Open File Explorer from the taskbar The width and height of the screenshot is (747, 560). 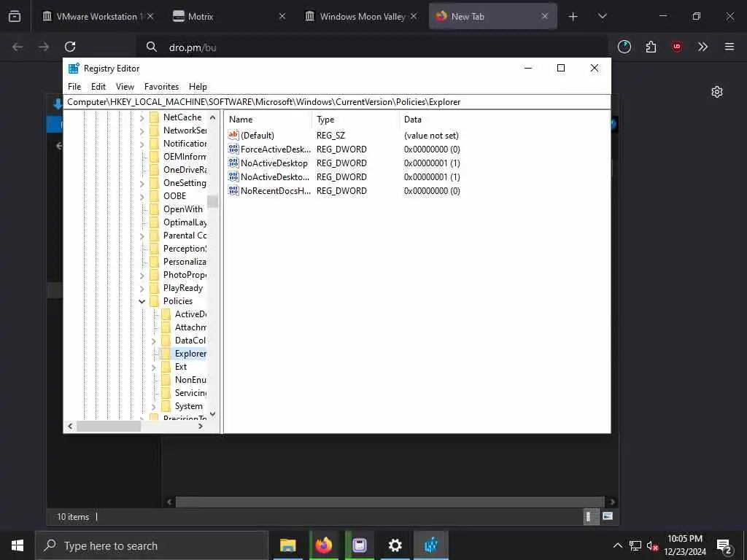coord(287,545)
